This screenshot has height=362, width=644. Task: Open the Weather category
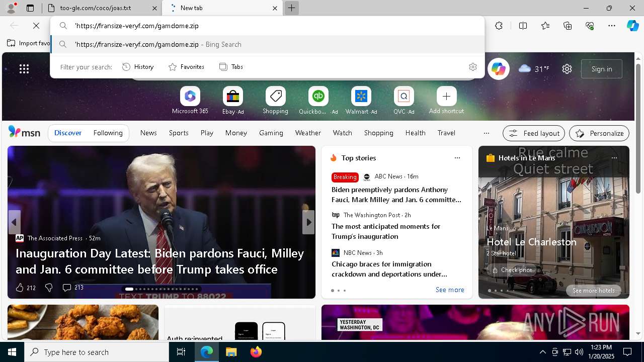308,133
